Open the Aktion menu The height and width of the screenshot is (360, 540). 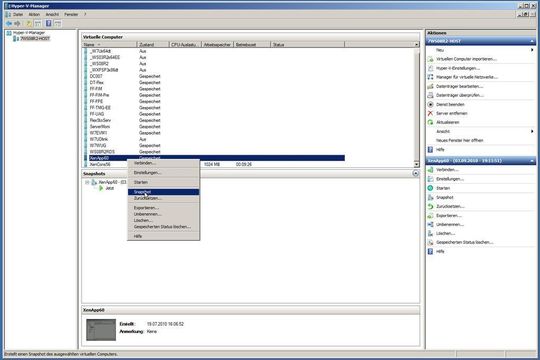pyautogui.click(x=34, y=14)
